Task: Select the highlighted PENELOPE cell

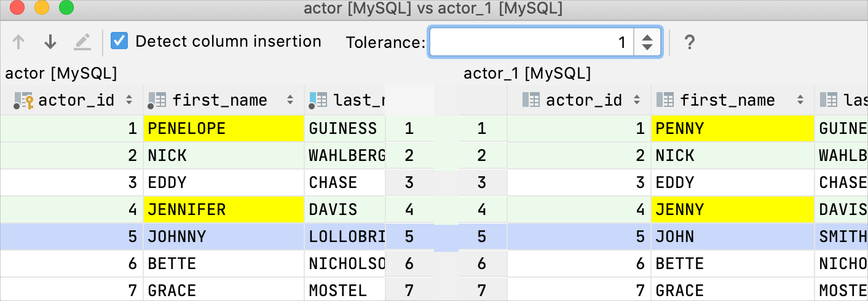Action: [x=223, y=128]
